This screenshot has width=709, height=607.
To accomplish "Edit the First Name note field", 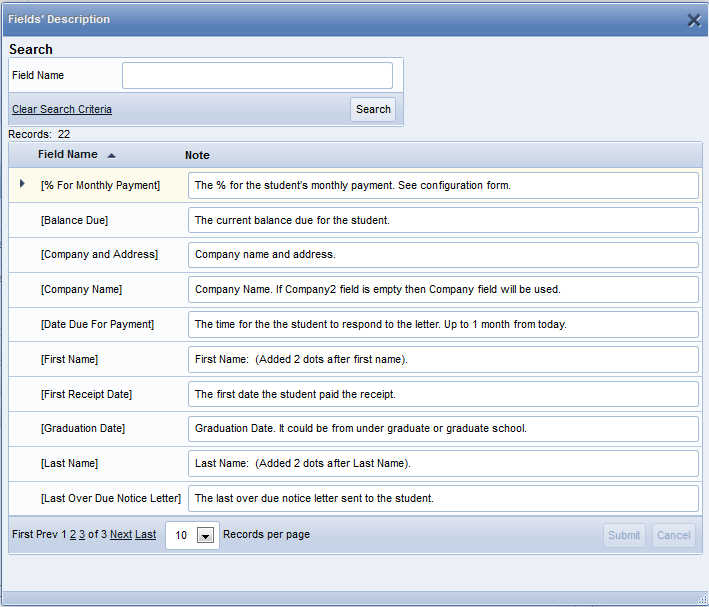I will coord(443,359).
